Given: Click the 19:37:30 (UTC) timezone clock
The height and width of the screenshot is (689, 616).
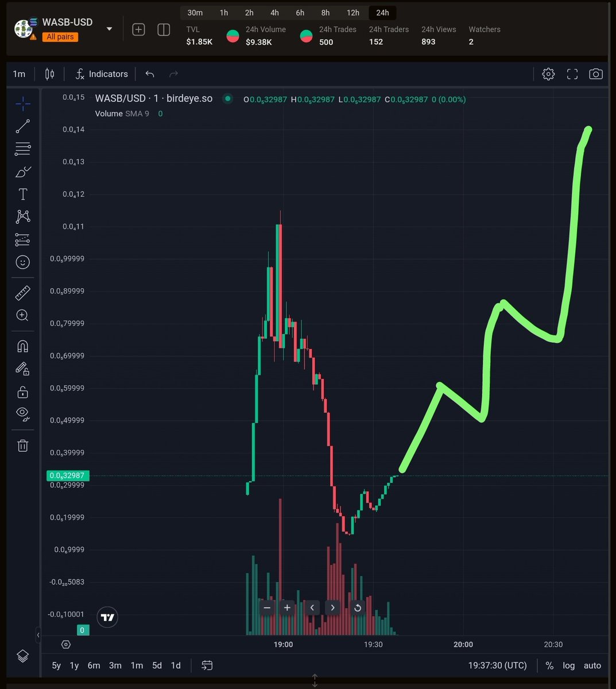Looking at the screenshot, I should 497,665.
